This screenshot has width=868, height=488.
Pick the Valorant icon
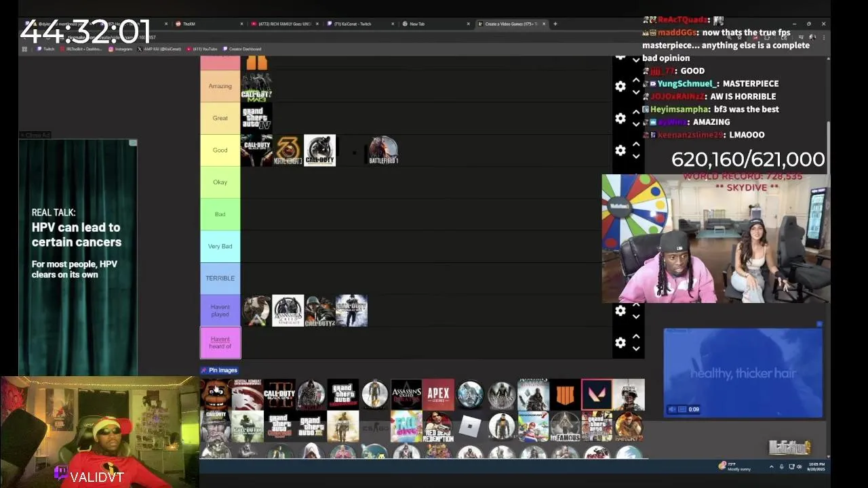point(597,395)
